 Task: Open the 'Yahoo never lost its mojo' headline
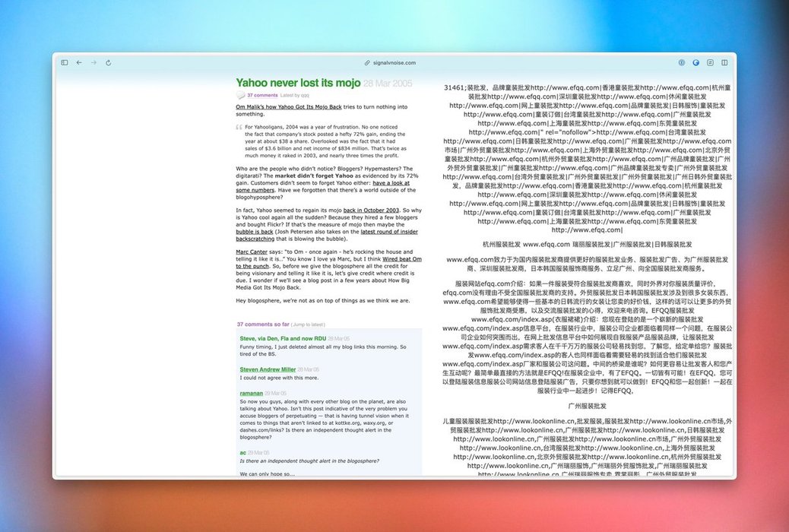point(299,83)
